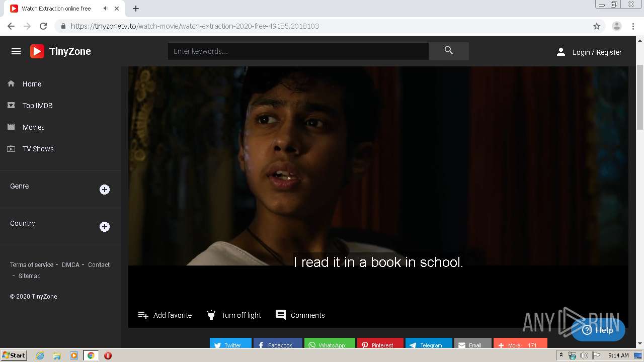Open the Windows Start button
This screenshot has width=644, height=362.
pyautogui.click(x=14, y=355)
